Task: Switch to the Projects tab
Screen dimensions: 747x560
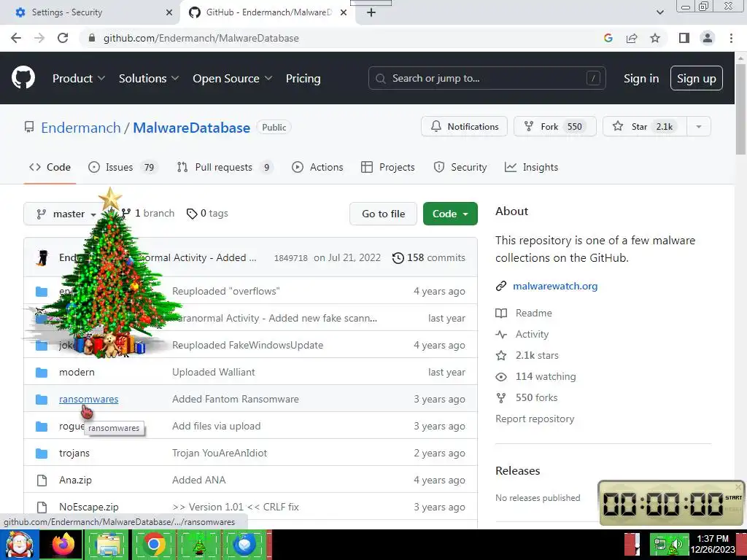Action: (x=388, y=167)
